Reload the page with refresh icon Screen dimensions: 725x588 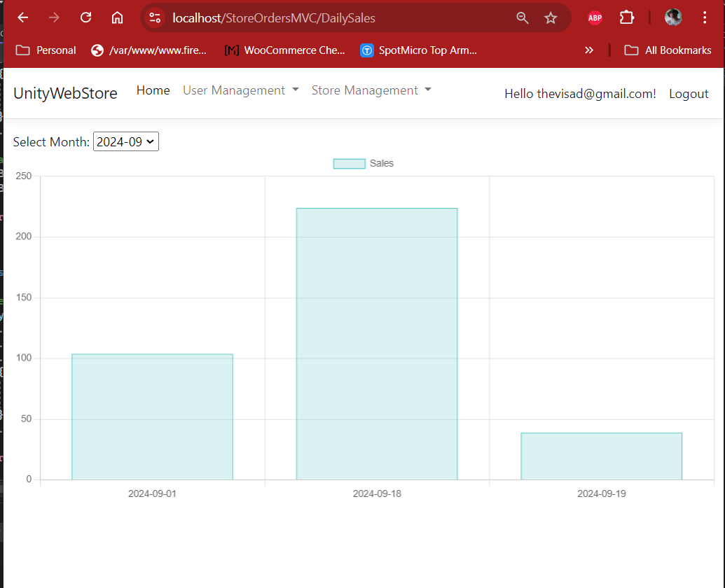coord(86,17)
